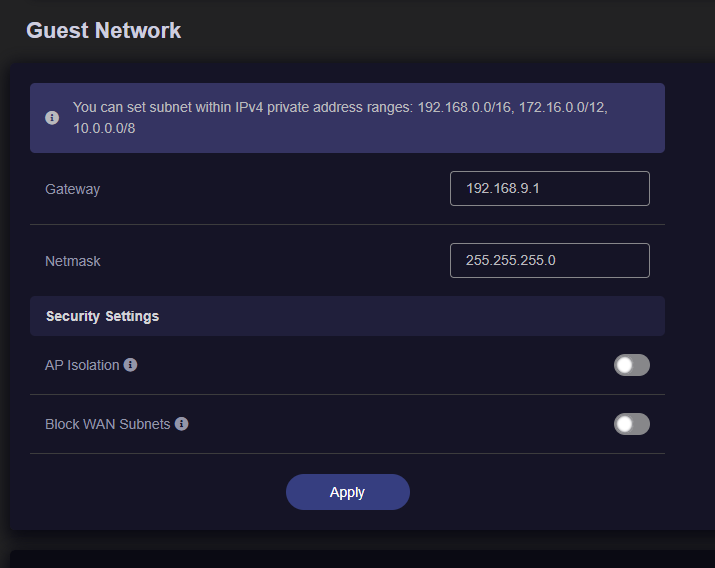Apply the guest network settings
This screenshot has width=715, height=568.
(347, 492)
